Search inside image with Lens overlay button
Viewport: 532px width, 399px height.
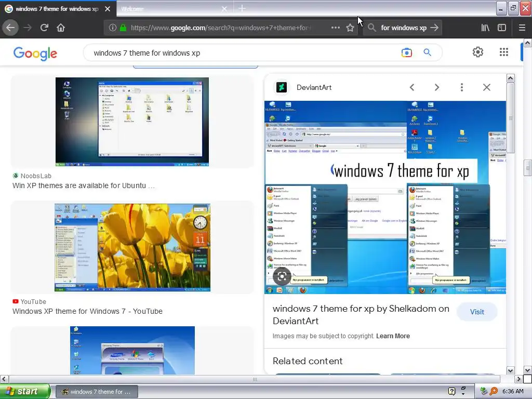(x=282, y=276)
